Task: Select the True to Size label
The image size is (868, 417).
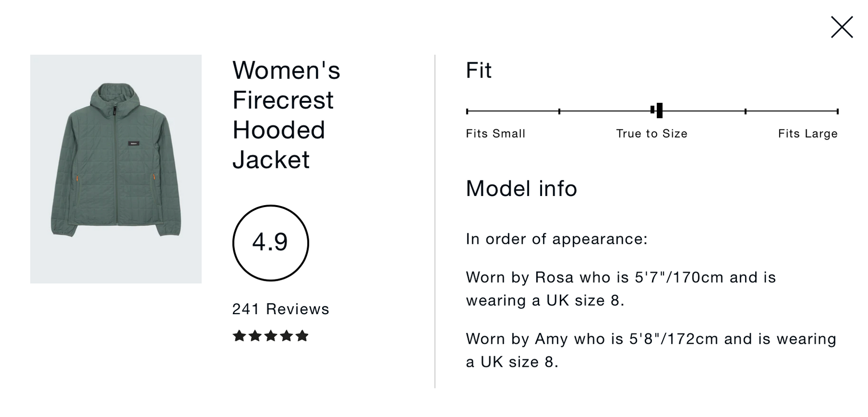Action: 651,134
